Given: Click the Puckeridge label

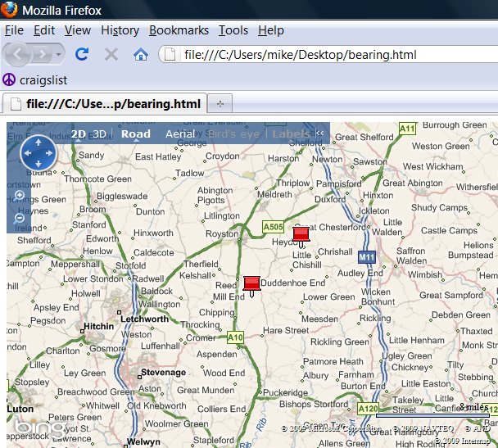Looking at the screenshot, I should (285, 392).
